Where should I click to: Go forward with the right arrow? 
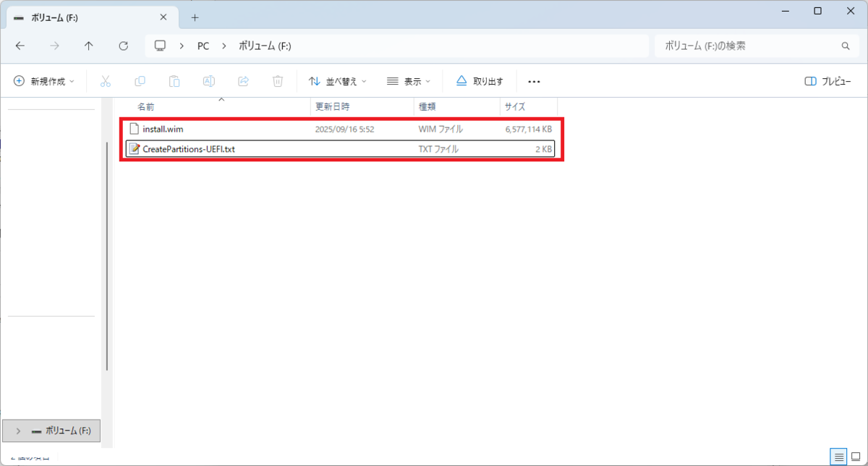pos(54,46)
